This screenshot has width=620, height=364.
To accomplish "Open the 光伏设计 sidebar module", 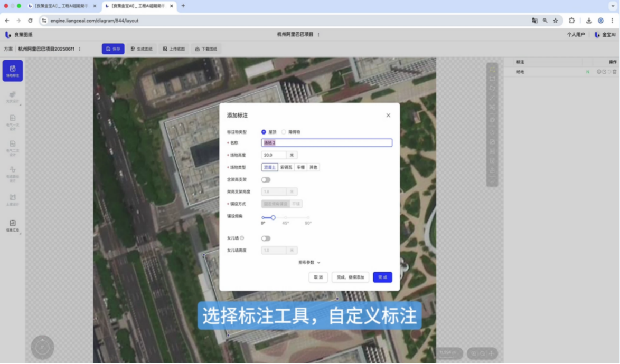I will (x=13, y=97).
